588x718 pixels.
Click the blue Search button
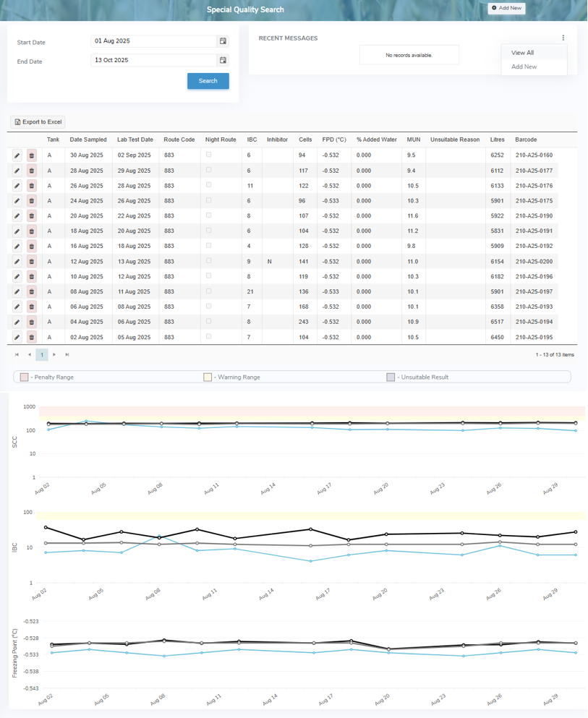pos(208,81)
